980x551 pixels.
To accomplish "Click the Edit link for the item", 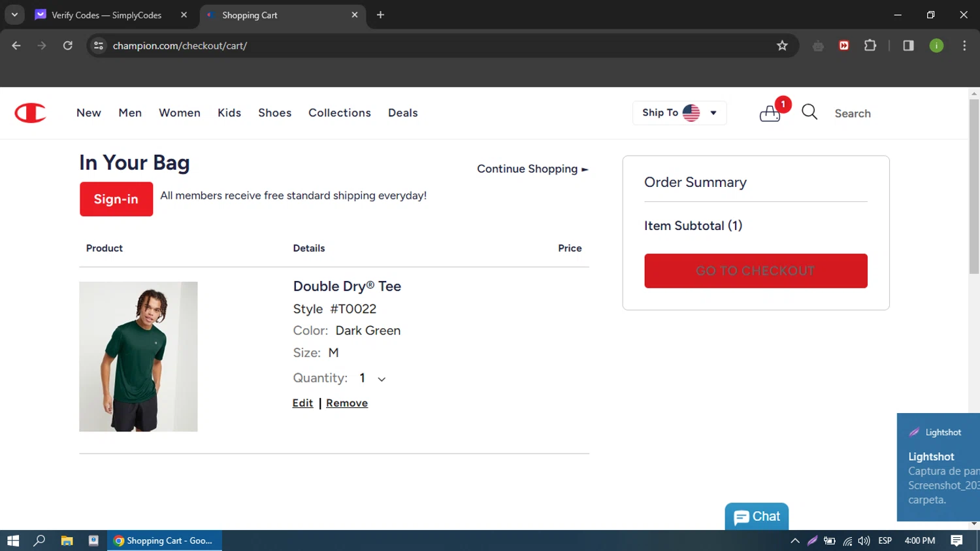I will tap(302, 403).
